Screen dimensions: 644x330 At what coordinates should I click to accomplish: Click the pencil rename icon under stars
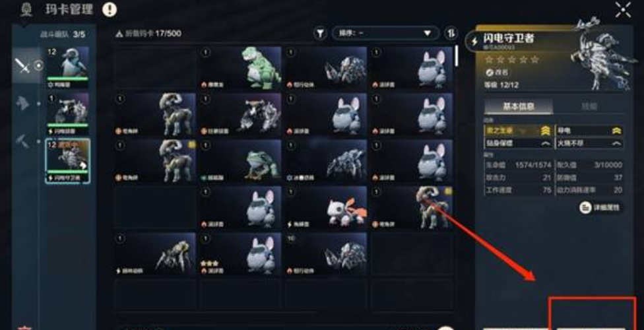pyautogui.click(x=489, y=72)
